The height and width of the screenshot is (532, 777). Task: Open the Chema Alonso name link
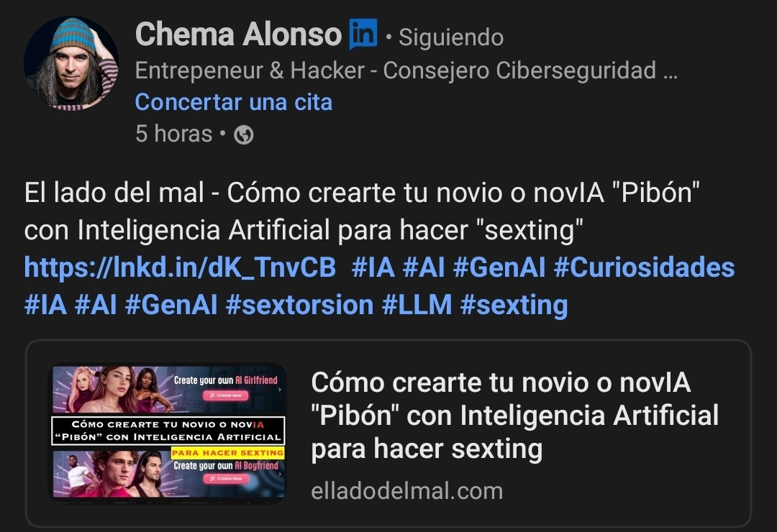238,35
